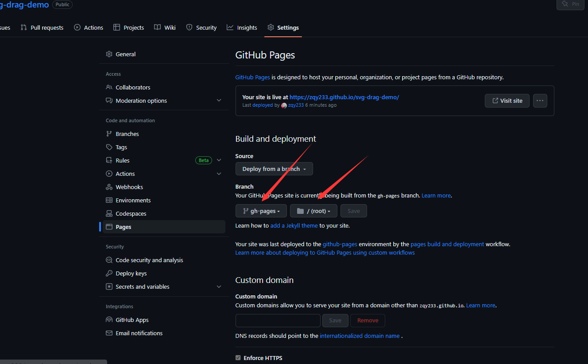The height and width of the screenshot is (364, 588).
Task: Click the Code security and analysis icon
Action: (109, 260)
